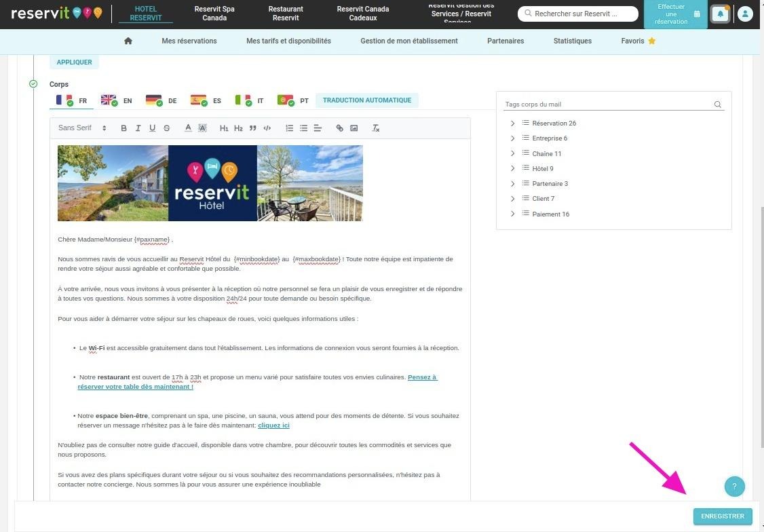Click the ENREGISTRER button
Screen dimensions: 764x532
click(723, 516)
